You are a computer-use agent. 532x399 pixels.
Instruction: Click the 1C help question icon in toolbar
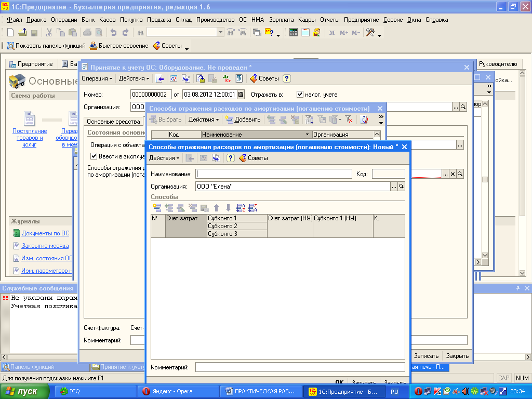click(x=270, y=33)
